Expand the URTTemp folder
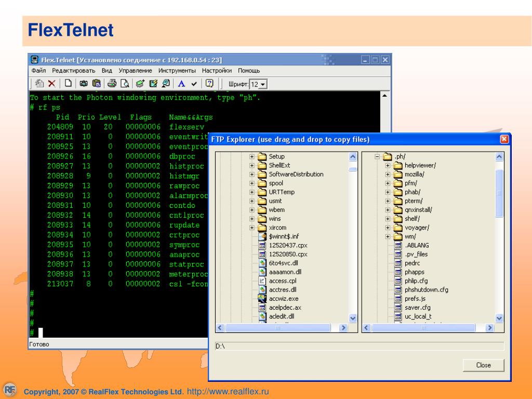The image size is (532, 399). tap(252, 192)
